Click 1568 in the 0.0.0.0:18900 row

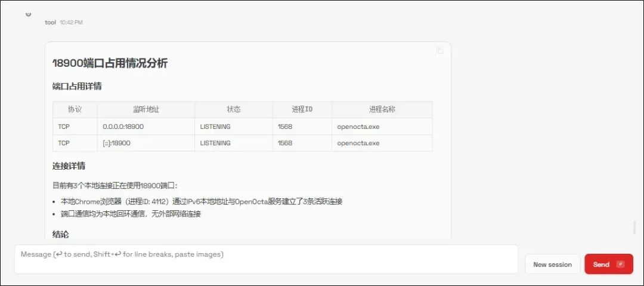(x=285, y=127)
